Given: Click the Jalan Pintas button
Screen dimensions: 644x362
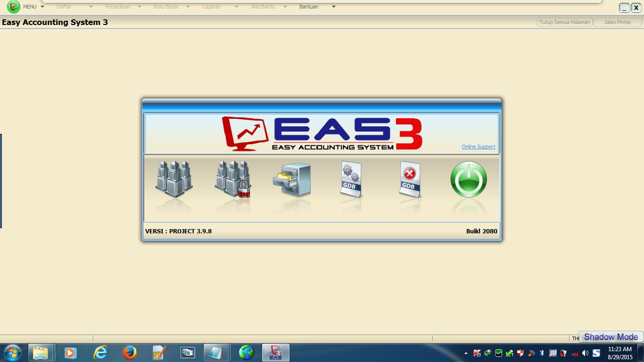Looking at the screenshot, I should click(618, 22).
